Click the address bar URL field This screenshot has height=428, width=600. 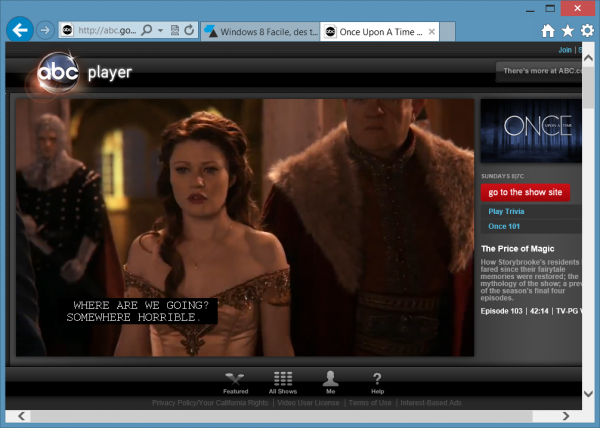click(x=107, y=30)
